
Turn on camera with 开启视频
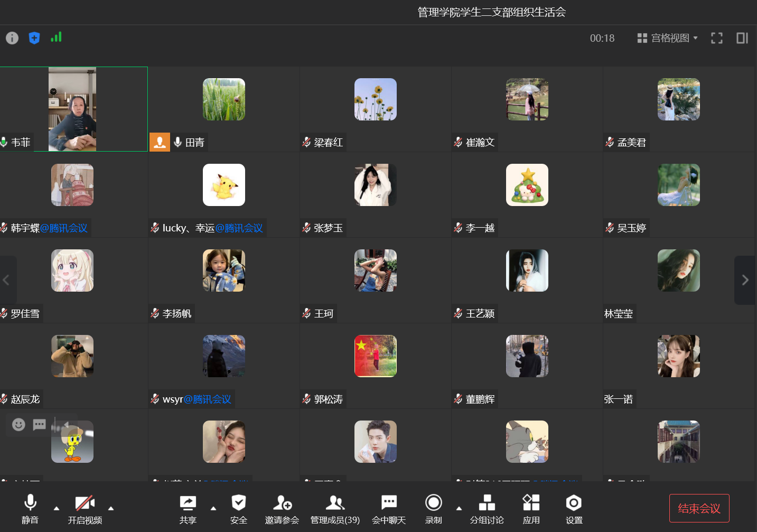point(85,509)
